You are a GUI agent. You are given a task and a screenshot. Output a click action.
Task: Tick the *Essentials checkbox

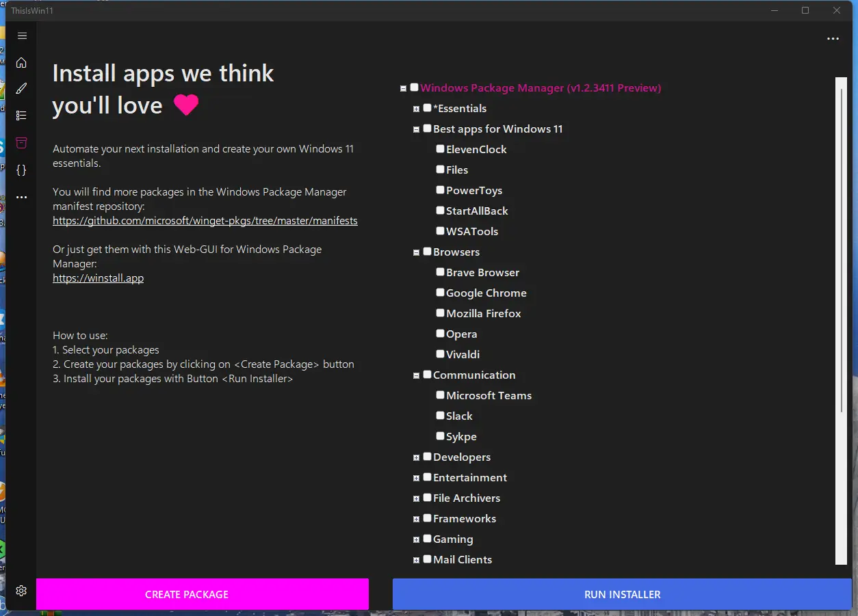point(427,108)
